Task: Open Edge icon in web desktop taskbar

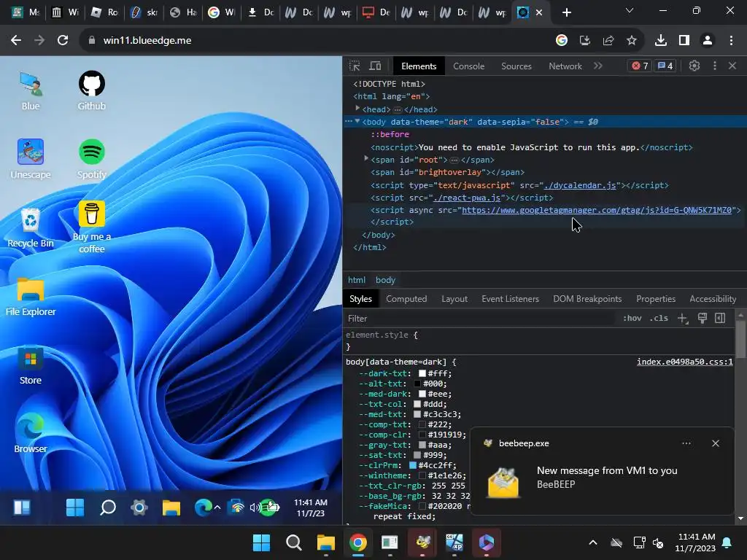Action: pyautogui.click(x=203, y=507)
